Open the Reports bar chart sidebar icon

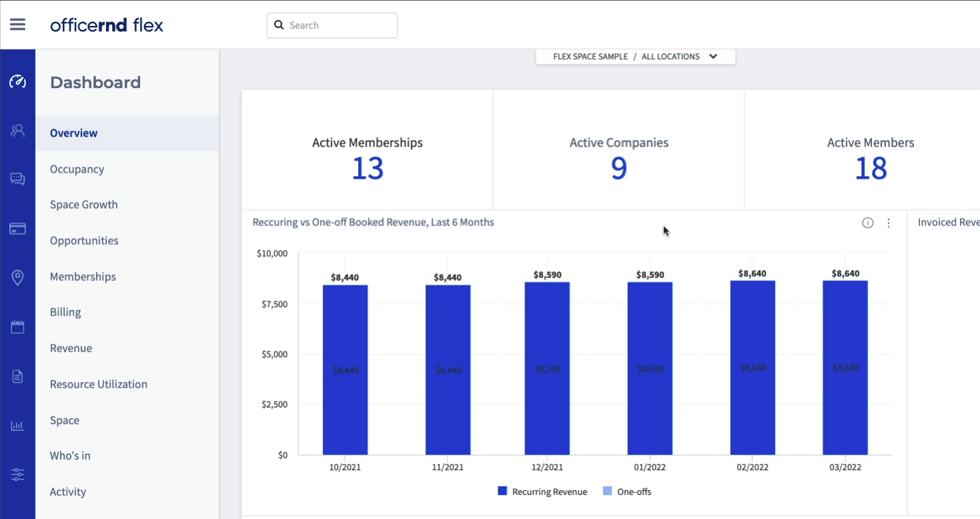tap(17, 426)
